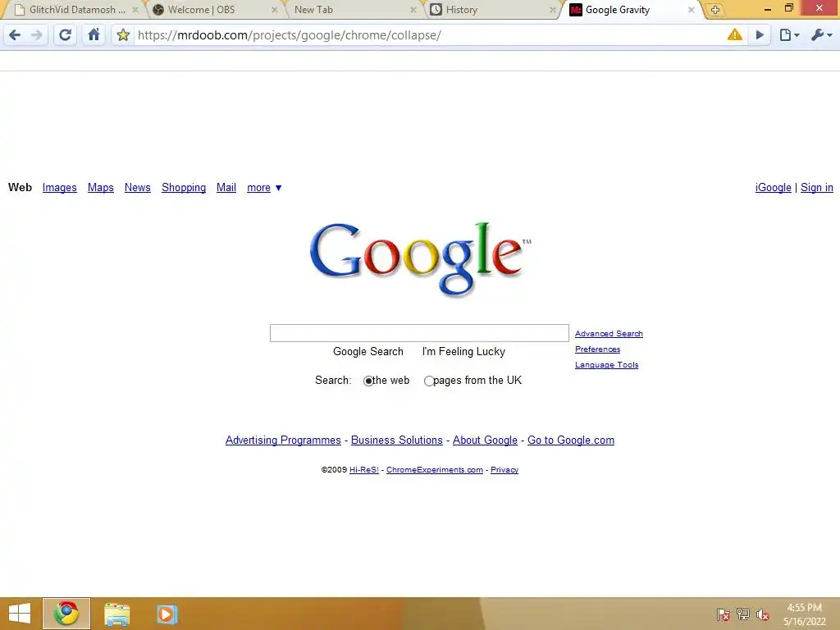Open a new tab with plus button

coord(715,10)
